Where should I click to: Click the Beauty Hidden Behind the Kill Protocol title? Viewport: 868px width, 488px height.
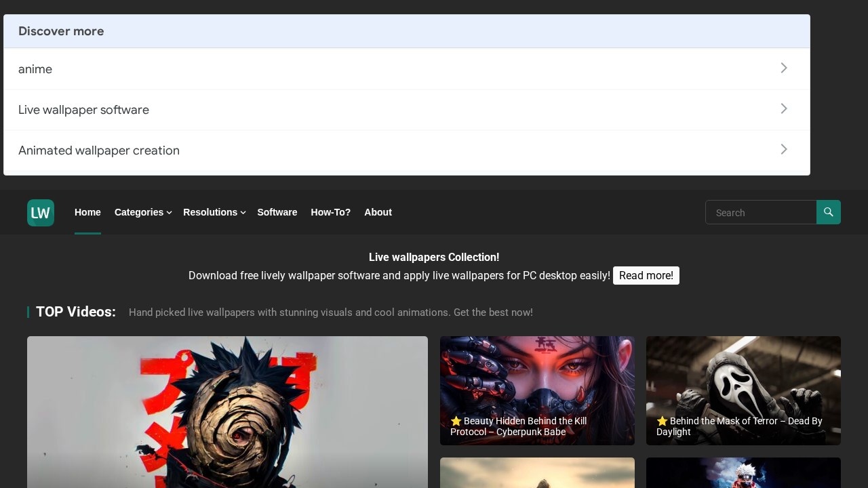pyautogui.click(x=519, y=426)
